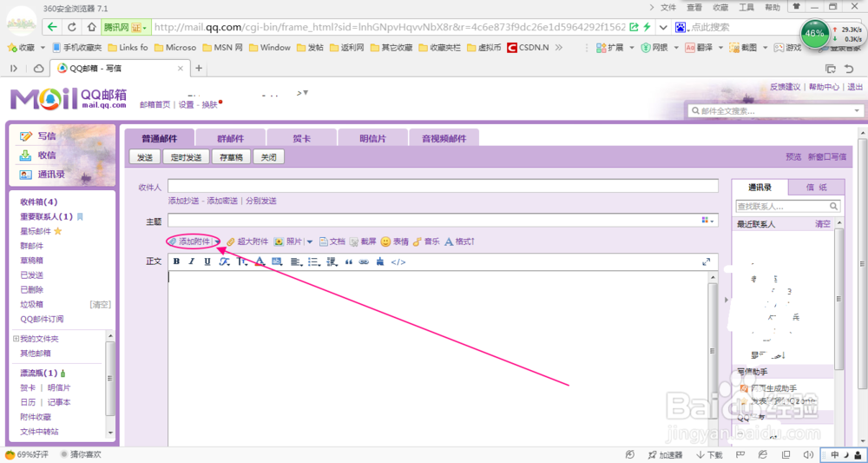Click 超大附件 to attach large file
Viewport: 868px width, 463px height.
click(247, 241)
